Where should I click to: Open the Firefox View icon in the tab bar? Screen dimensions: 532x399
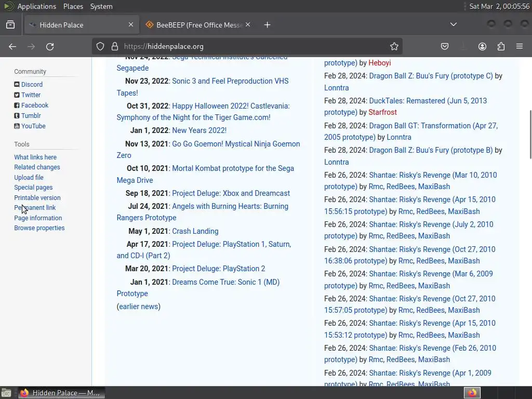click(x=10, y=25)
